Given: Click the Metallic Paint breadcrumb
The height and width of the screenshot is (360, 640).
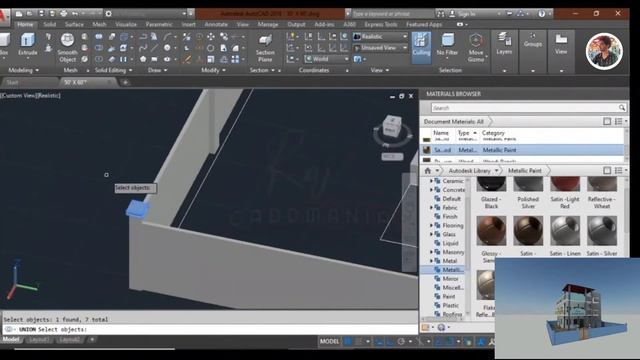Looking at the screenshot, I should click(x=524, y=171).
